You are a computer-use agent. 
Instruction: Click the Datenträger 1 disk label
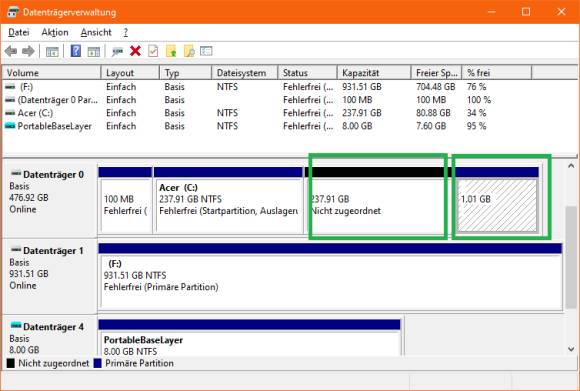53,250
